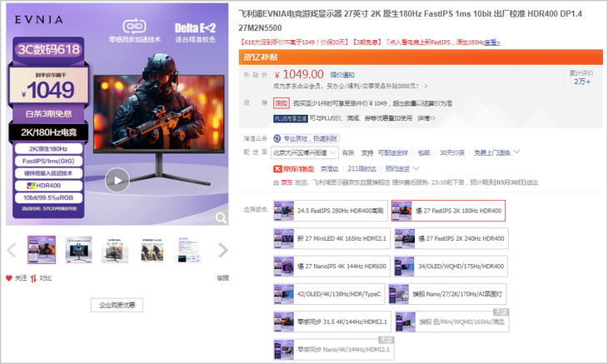Click the 京东物流 logo

tap(294, 168)
